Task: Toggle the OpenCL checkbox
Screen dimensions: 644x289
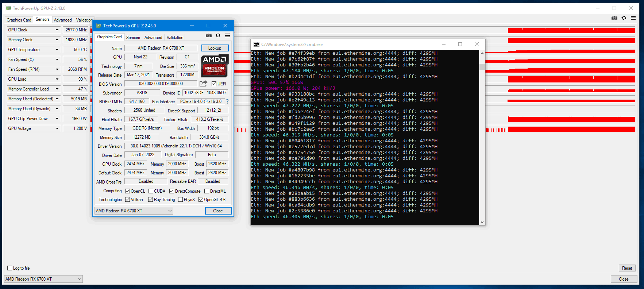Action: point(128,191)
